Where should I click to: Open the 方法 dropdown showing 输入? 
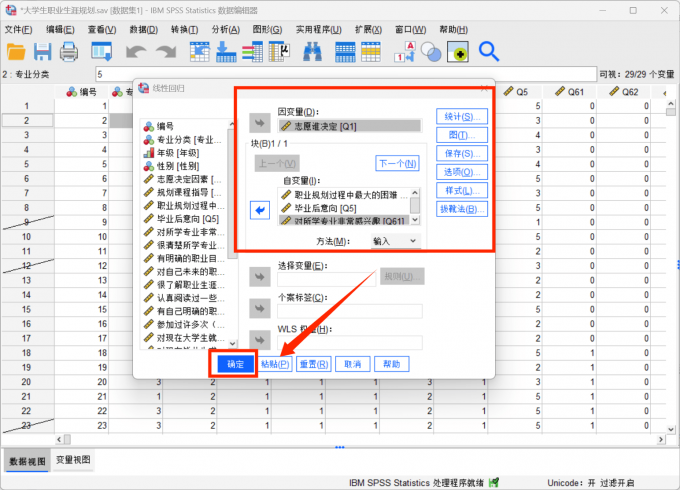[x=394, y=241]
